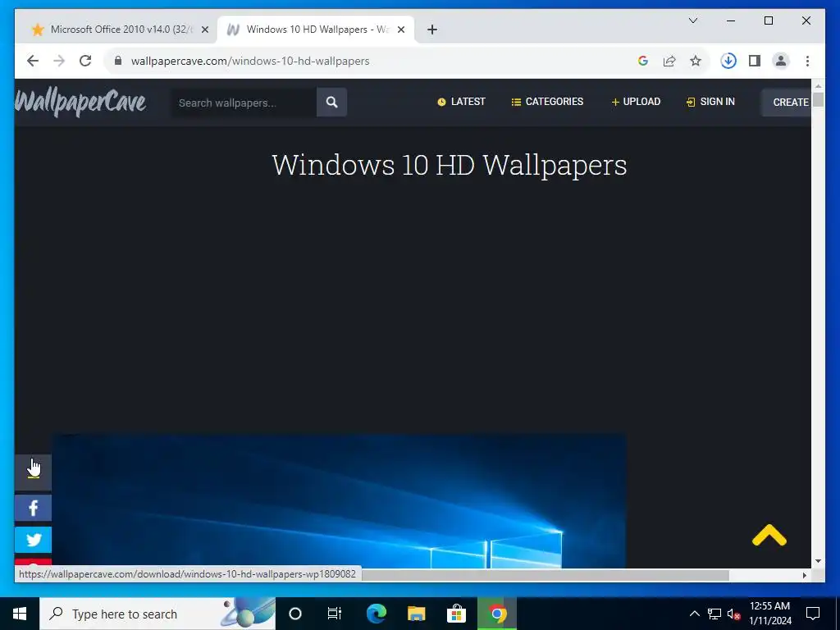Screen dimensions: 840x630
Task: Open Task View on taskbar
Action: 335,614
